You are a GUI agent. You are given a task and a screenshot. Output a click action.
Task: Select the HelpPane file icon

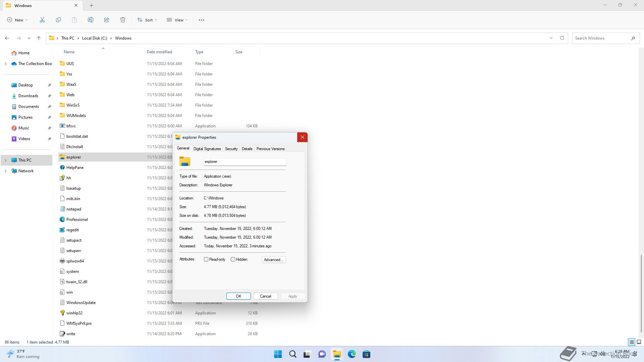tap(62, 168)
